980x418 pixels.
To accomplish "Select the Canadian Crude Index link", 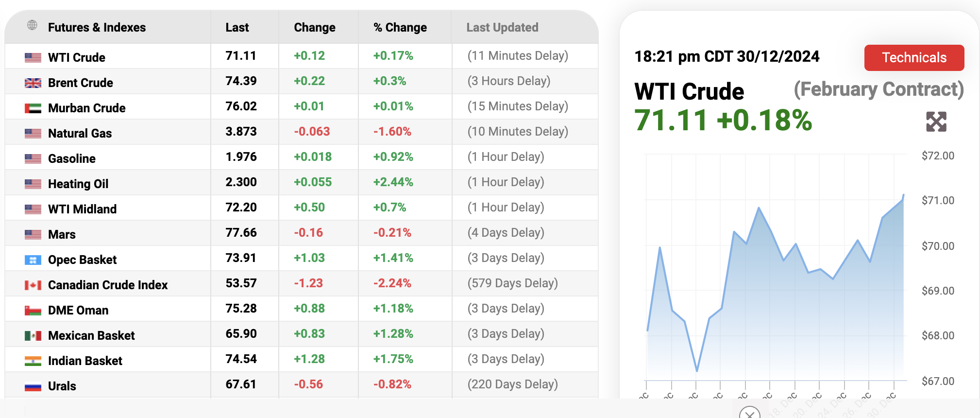I will click(108, 285).
